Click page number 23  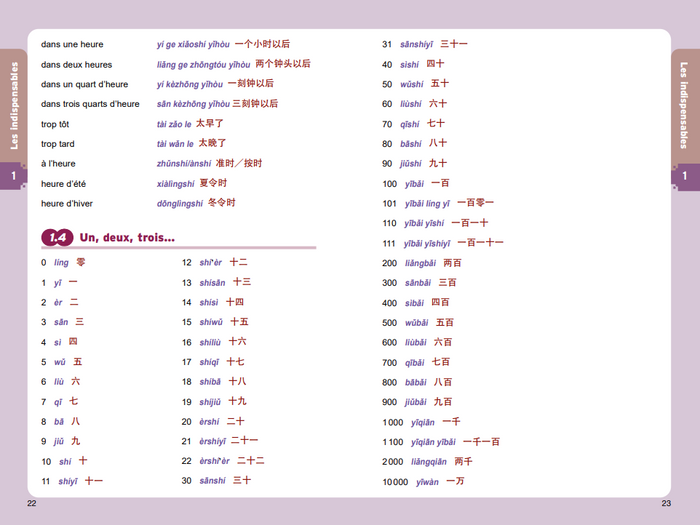(x=666, y=502)
